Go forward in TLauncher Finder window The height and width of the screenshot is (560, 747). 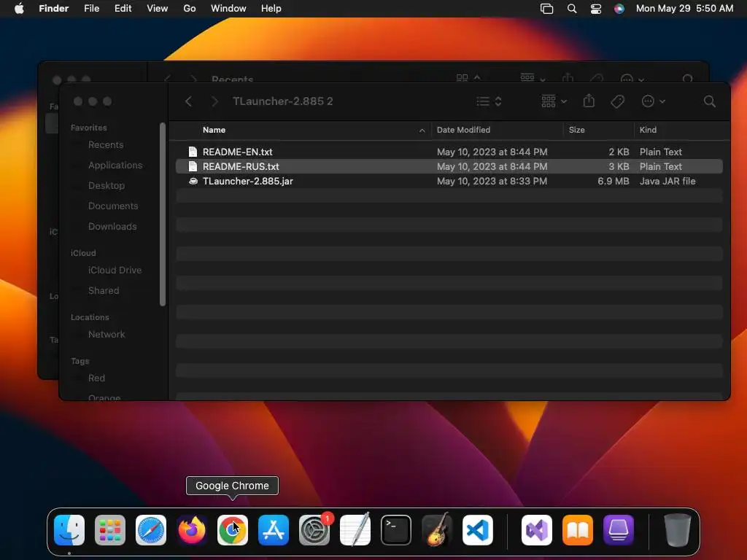click(x=215, y=101)
